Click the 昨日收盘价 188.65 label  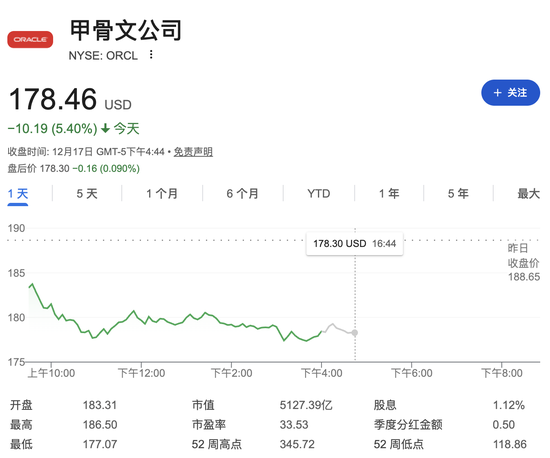pyautogui.click(x=524, y=262)
